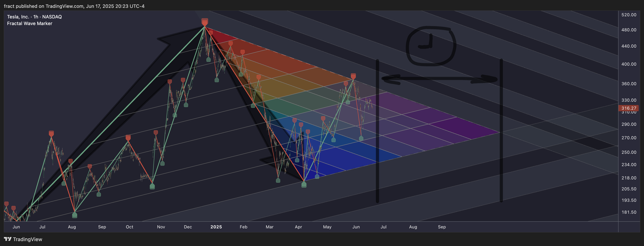644x246 pixels.
Task: Click the 218.00 price axis label
Action: [x=629, y=178]
